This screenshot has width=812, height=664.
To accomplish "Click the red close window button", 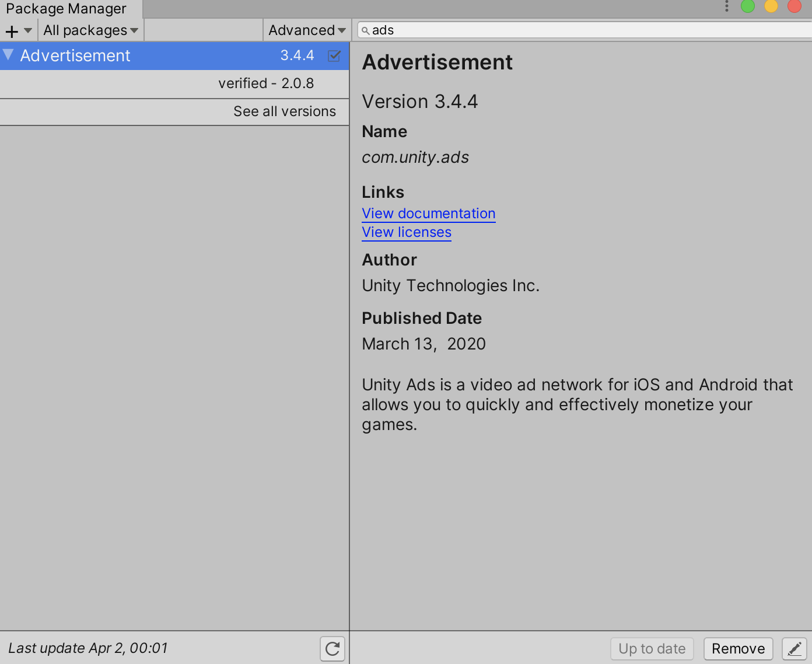I will [794, 6].
